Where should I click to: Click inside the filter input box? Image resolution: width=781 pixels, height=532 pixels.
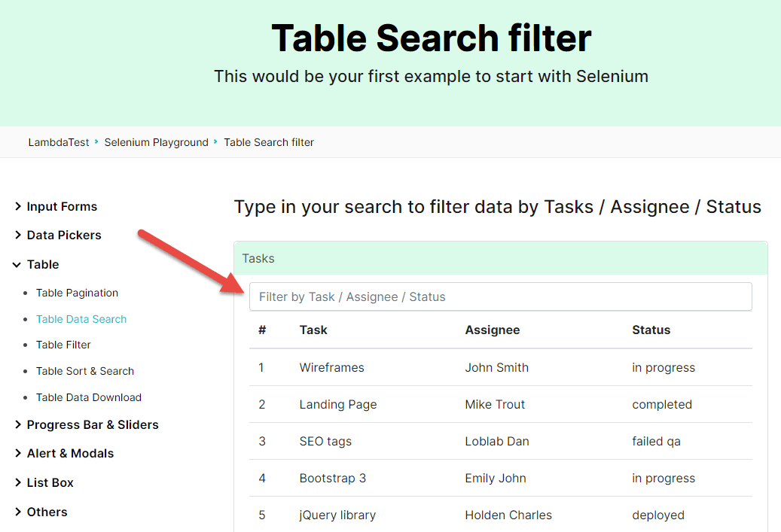click(x=500, y=296)
